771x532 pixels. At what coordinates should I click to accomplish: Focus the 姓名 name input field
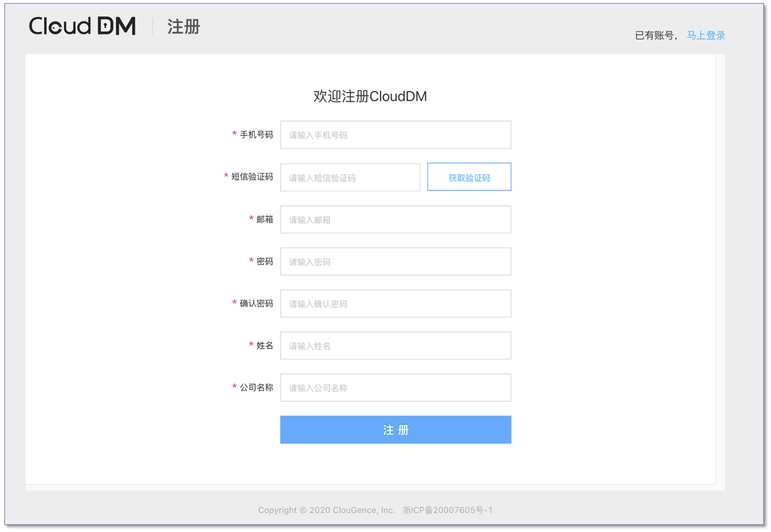pyautogui.click(x=396, y=346)
